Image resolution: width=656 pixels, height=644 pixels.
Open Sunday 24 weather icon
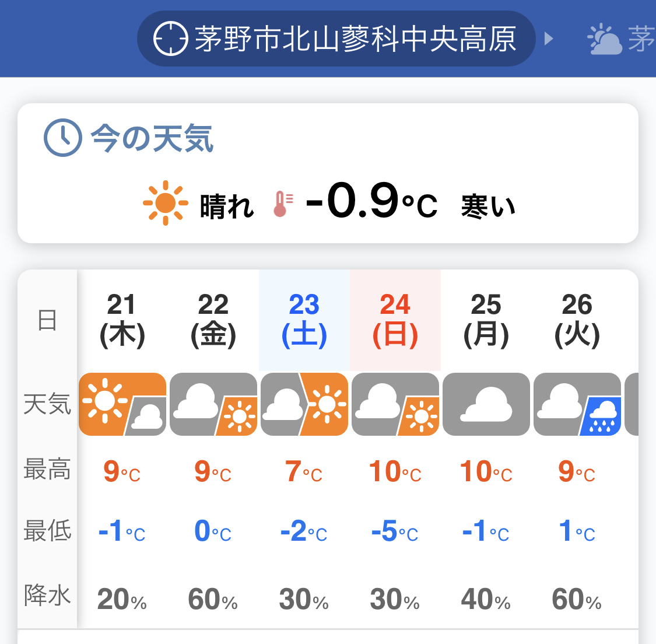(x=395, y=404)
